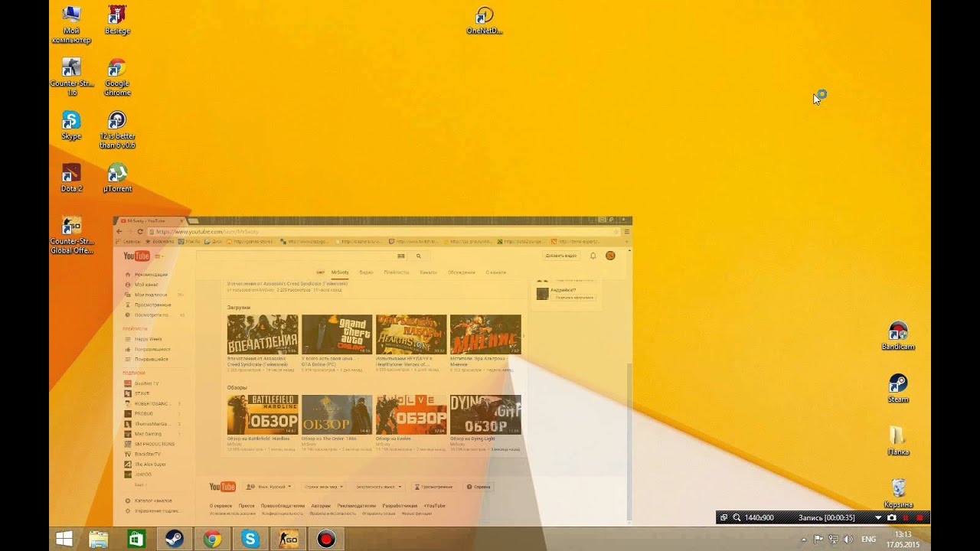This screenshot has height=551, width=980.
Task: Open the µTorrent desktop shortcut
Action: coord(117,178)
